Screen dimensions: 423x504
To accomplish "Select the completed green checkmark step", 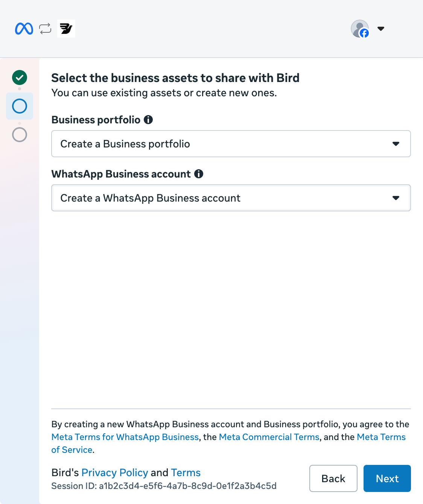I will pos(20,77).
